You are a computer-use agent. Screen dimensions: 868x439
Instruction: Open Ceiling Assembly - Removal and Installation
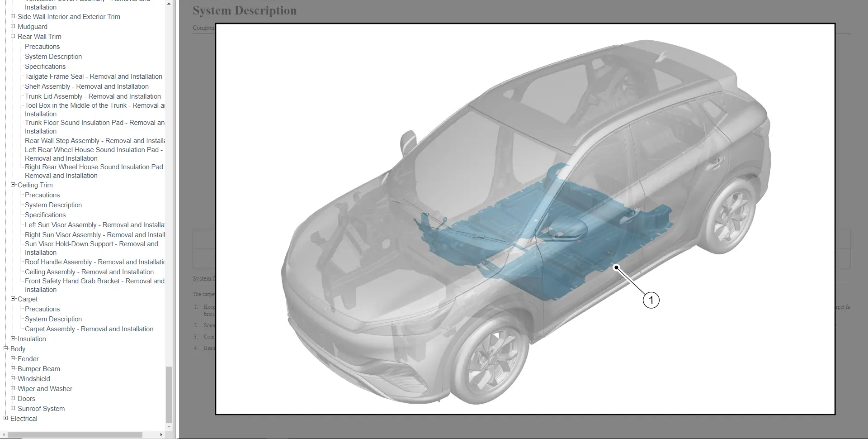tap(89, 272)
